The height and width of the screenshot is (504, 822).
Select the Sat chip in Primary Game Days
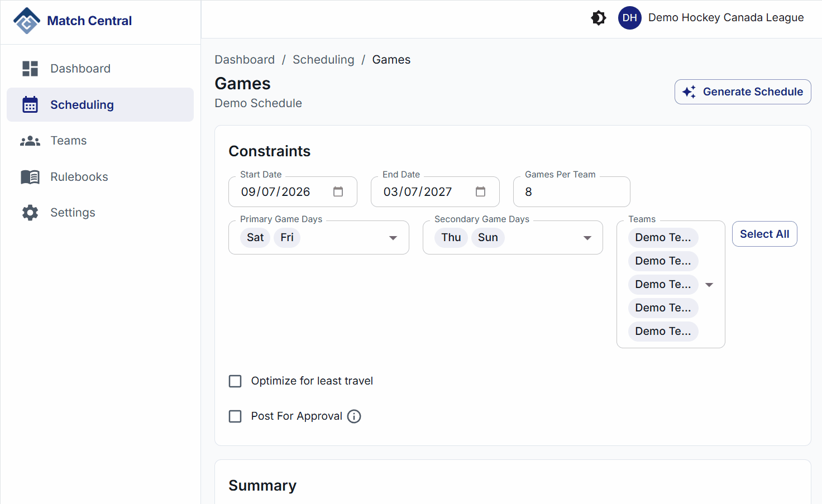point(255,238)
